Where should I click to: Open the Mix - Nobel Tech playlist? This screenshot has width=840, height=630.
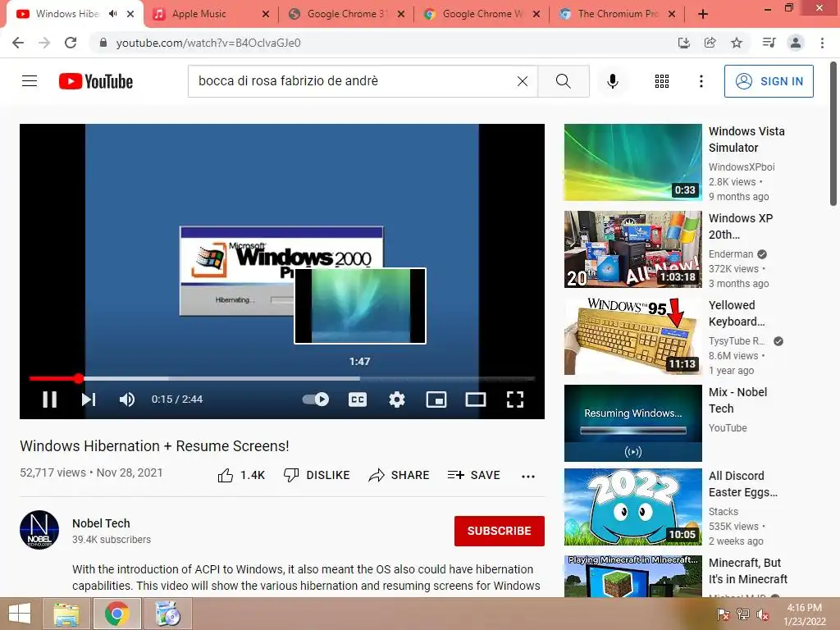coord(632,423)
